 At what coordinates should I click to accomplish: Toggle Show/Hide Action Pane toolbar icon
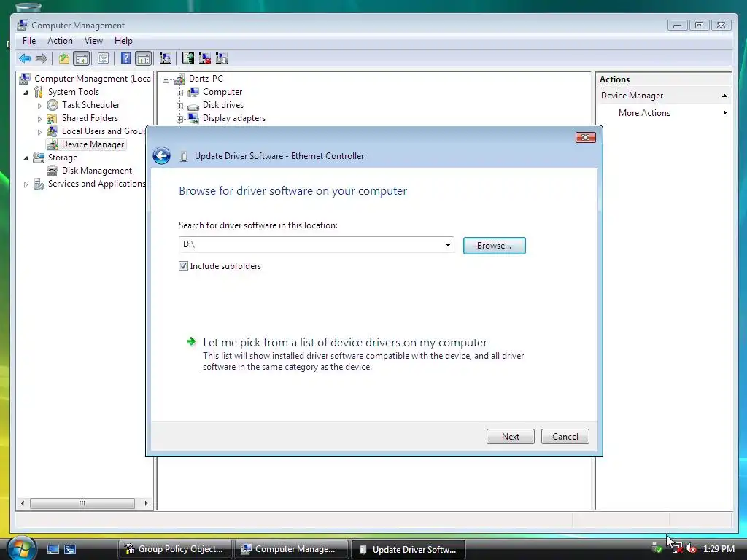[144, 58]
